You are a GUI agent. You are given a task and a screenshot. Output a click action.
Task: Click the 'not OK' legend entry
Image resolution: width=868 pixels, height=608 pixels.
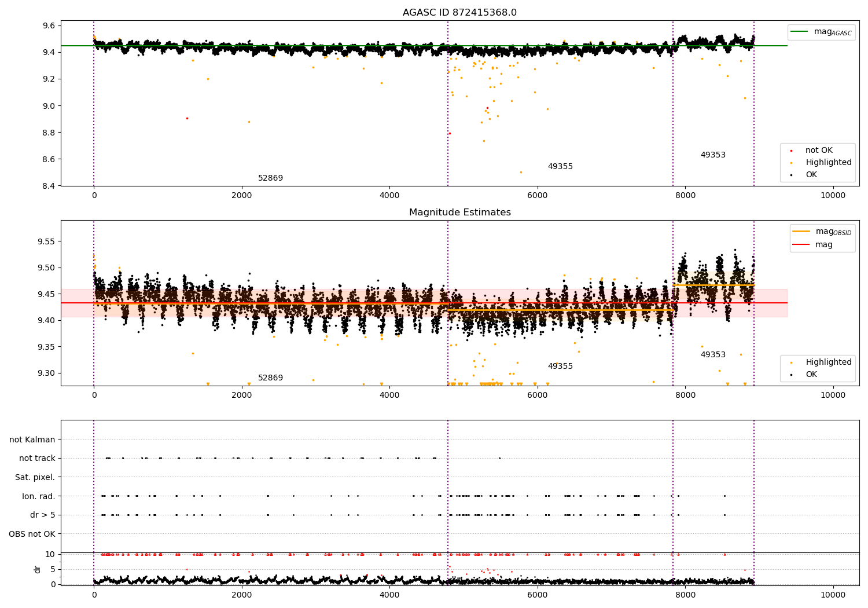point(819,151)
